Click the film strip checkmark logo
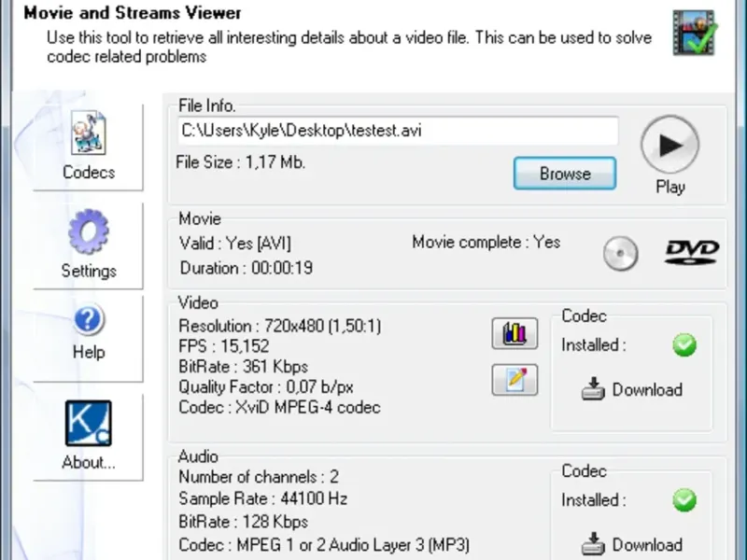 (695, 33)
